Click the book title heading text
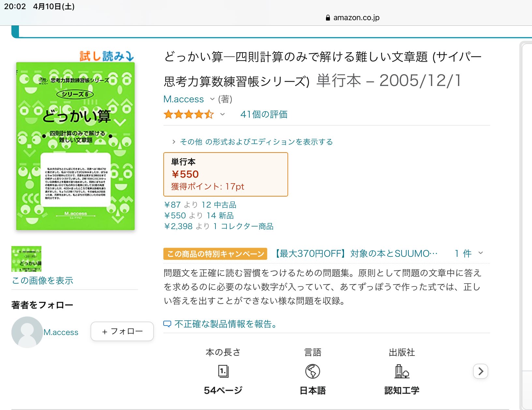 (x=323, y=69)
